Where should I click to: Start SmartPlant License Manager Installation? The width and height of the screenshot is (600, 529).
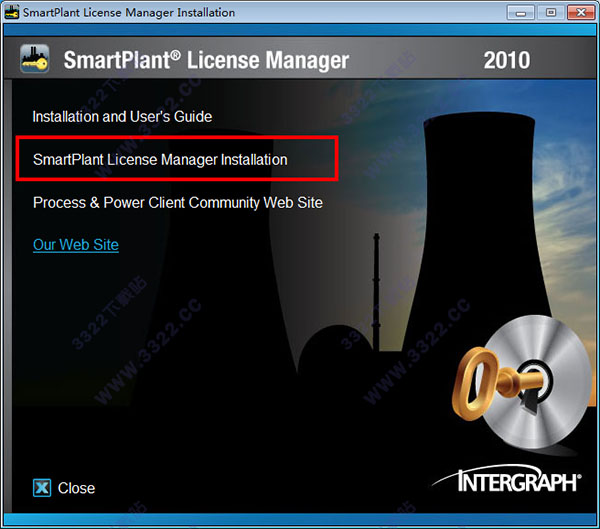(x=160, y=159)
